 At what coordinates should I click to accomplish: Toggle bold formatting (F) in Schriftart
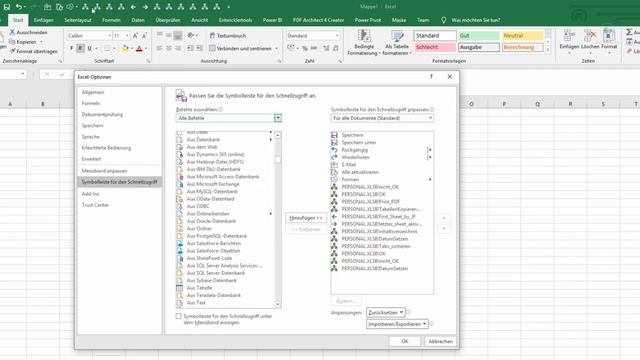(x=71, y=49)
